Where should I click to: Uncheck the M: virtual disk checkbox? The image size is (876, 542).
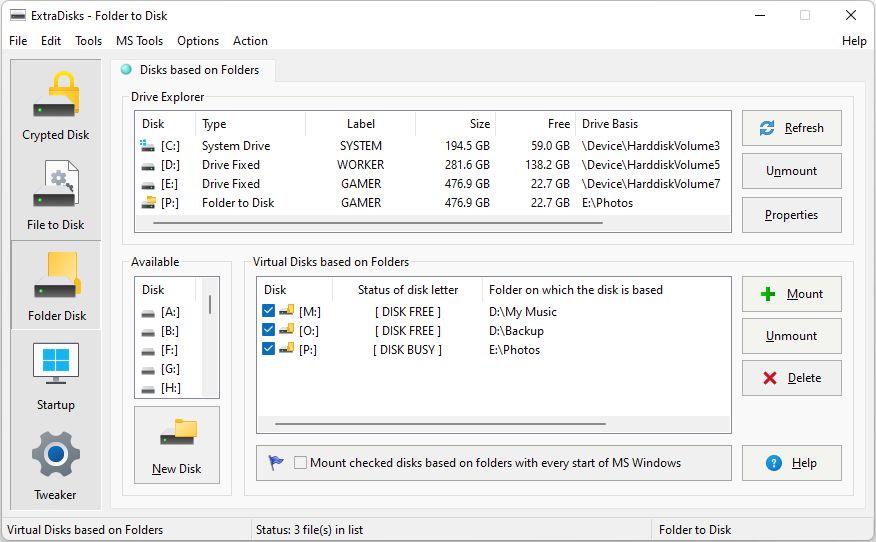(x=268, y=311)
